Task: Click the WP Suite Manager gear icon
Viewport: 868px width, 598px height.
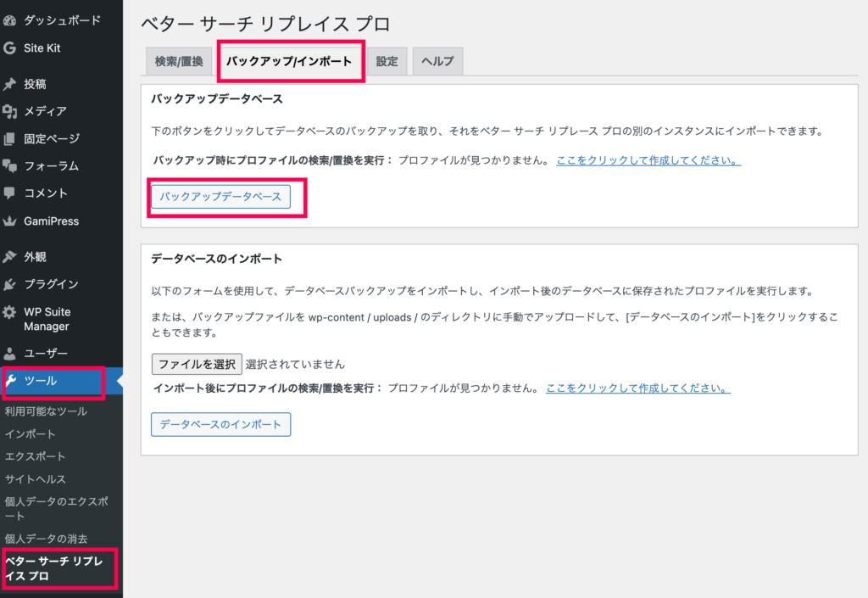Action: coord(9,312)
